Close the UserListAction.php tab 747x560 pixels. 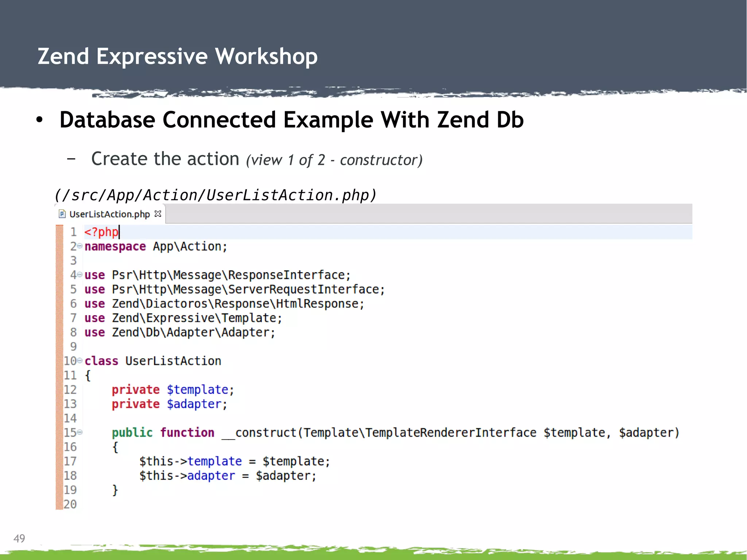coord(158,214)
